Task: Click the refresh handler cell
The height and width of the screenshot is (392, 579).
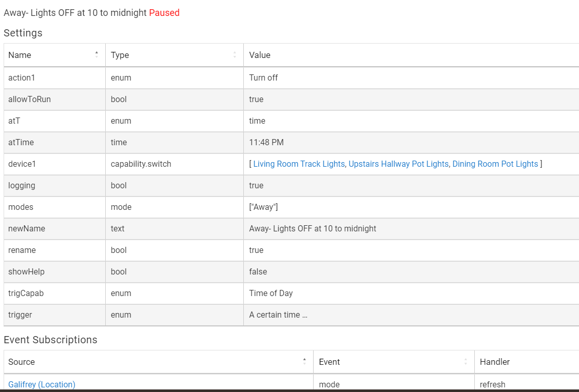Action: click(x=493, y=384)
